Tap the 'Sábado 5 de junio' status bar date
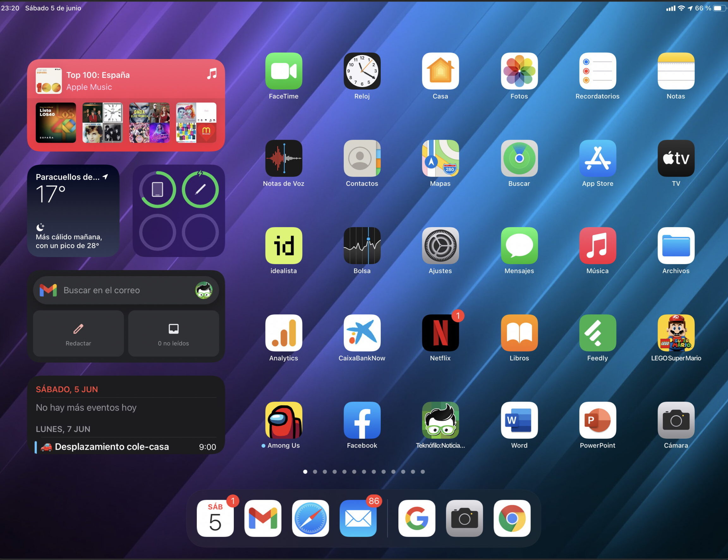The height and width of the screenshot is (560, 728). (53, 8)
